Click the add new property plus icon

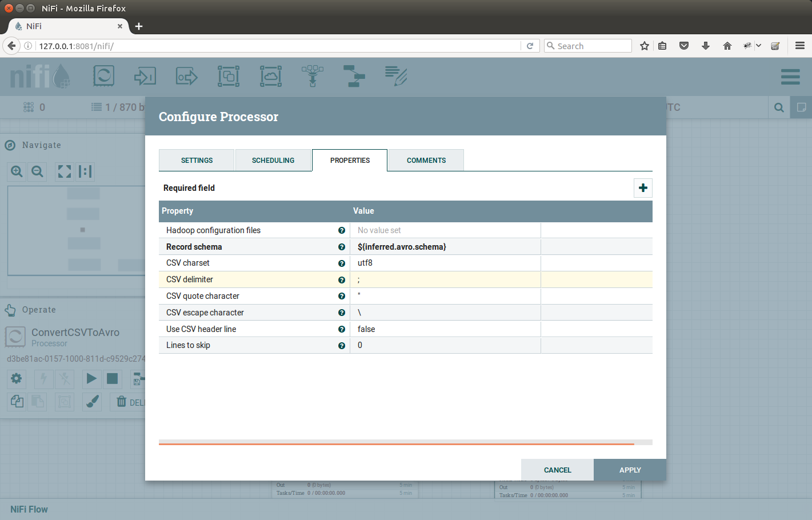pos(643,188)
